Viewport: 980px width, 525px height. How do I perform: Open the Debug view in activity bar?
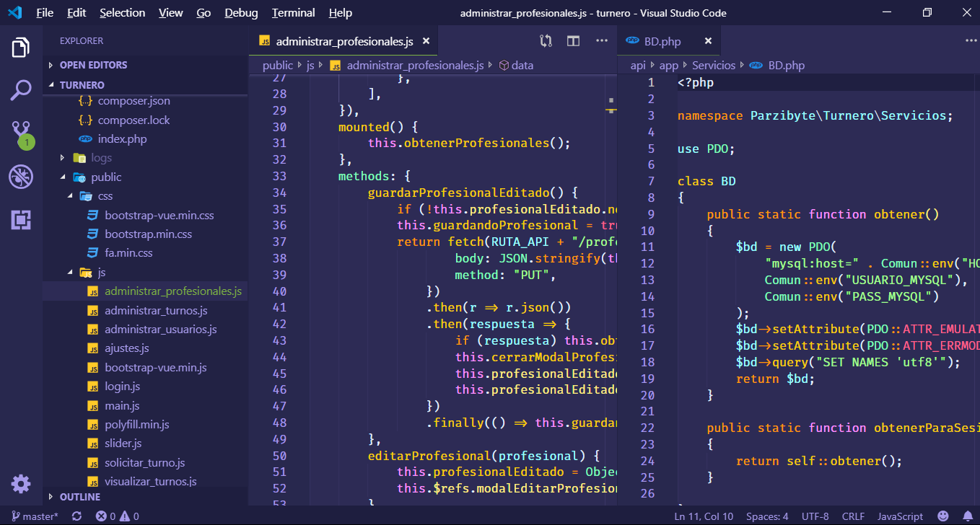point(21,177)
